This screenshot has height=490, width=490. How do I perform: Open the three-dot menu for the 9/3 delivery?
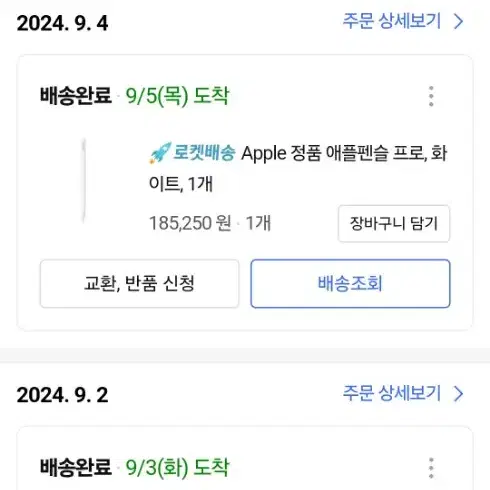pyautogui.click(x=431, y=468)
